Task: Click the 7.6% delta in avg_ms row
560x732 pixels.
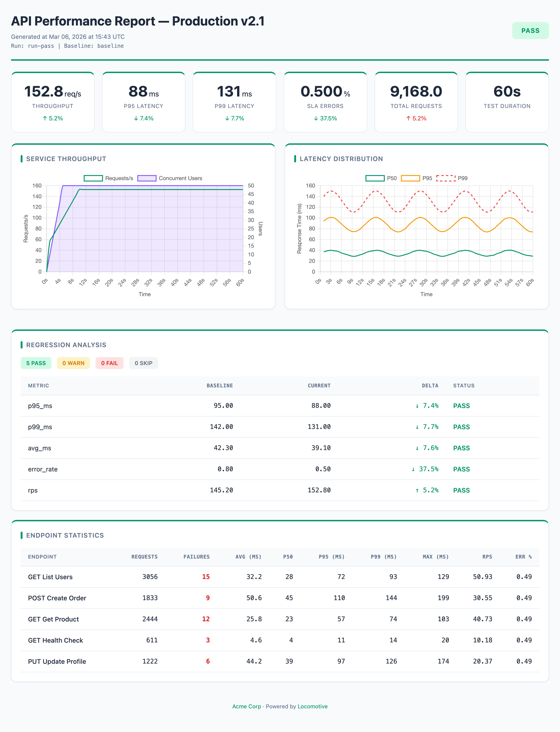Action: tap(427, 448)
